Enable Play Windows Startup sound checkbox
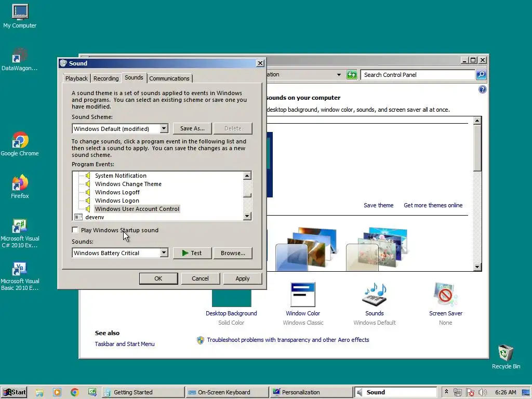 (x=75, y=230)
